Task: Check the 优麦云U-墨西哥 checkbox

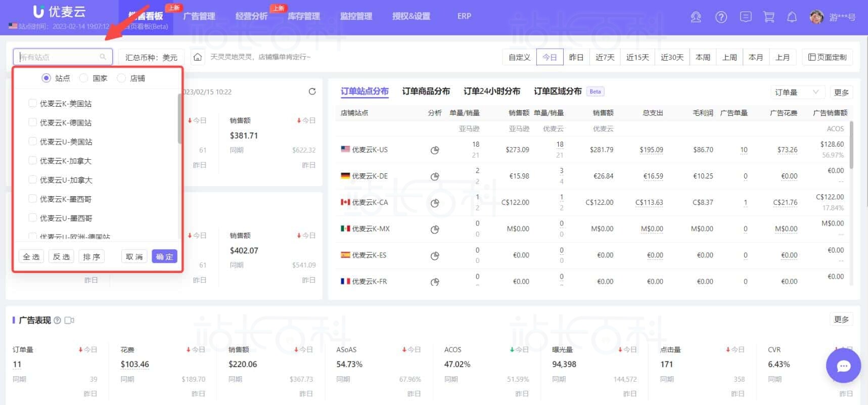Action: (x=32, y=218)
